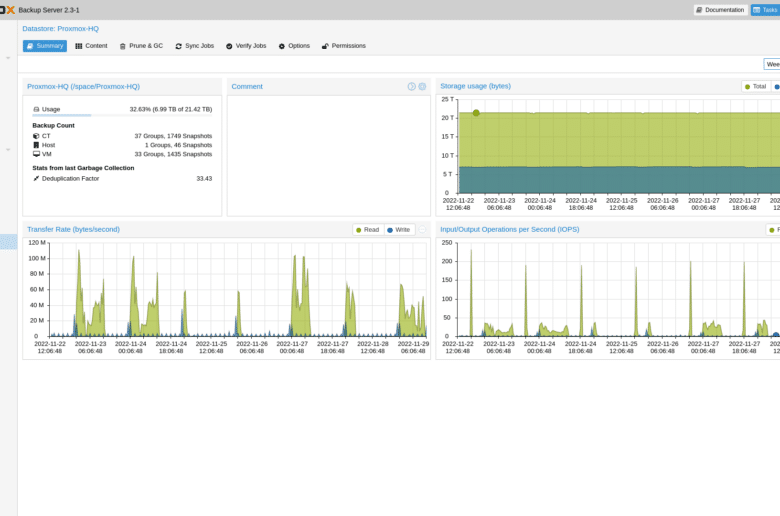Click the Comment panel arrow tool icon

point(411,87)
